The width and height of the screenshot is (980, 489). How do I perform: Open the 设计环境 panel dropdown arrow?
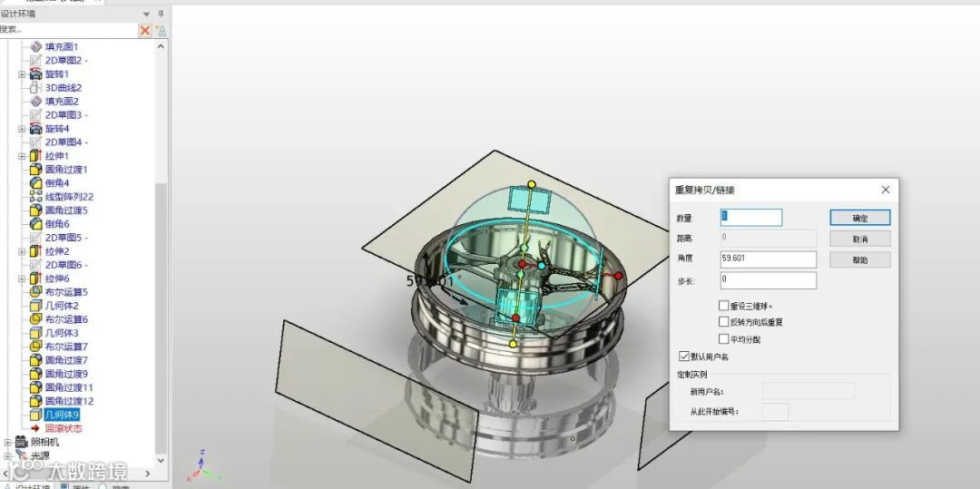click(x=146, y=14)
